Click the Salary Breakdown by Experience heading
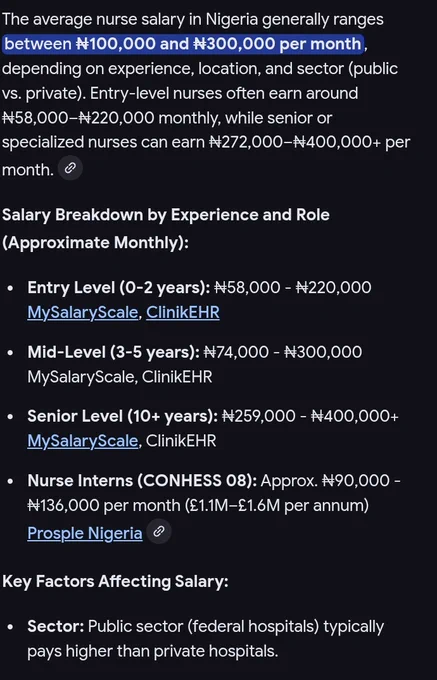This screenshot has height=680, width=437. (166, 228)
